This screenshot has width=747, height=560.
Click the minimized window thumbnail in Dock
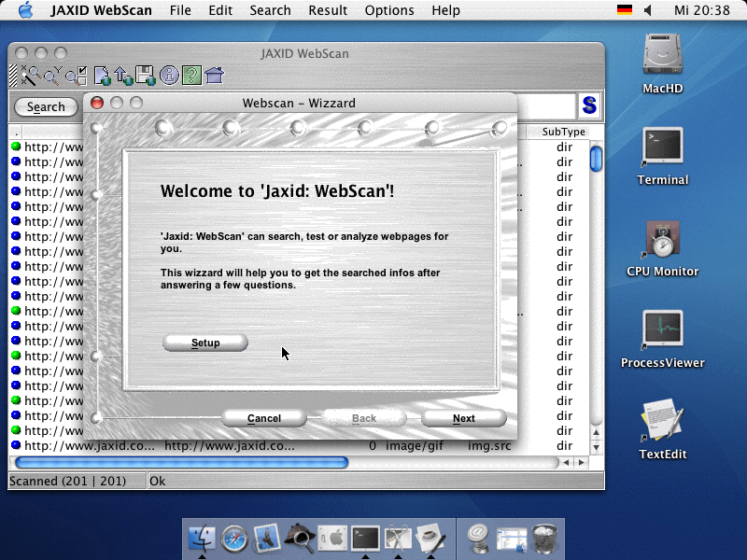point(511,540)
